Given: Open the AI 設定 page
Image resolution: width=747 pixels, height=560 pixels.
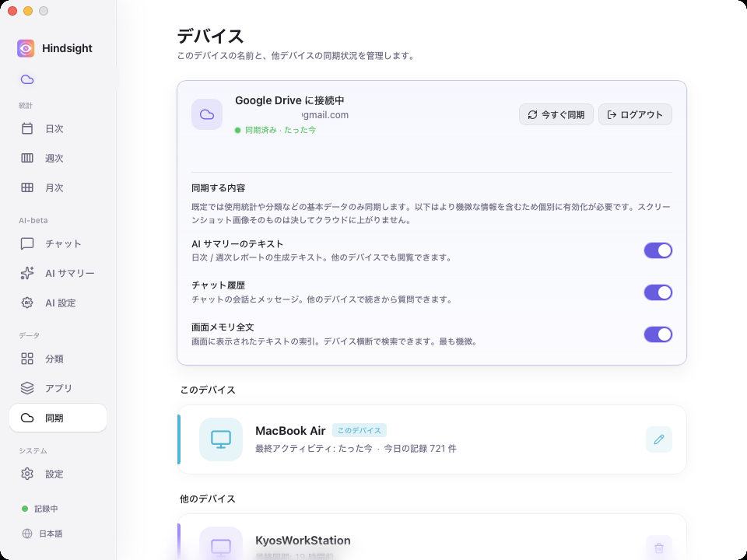Looking at the screenshot, I should pos(58,303).
